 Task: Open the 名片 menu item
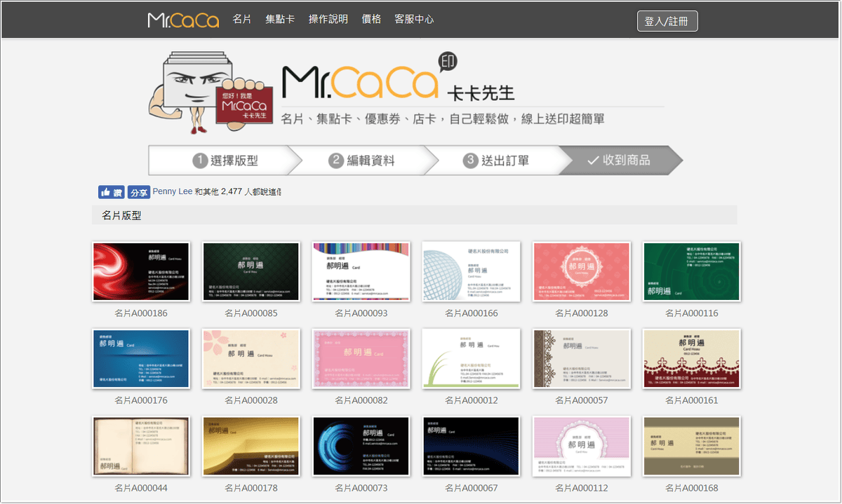click(x=242, y=19)
